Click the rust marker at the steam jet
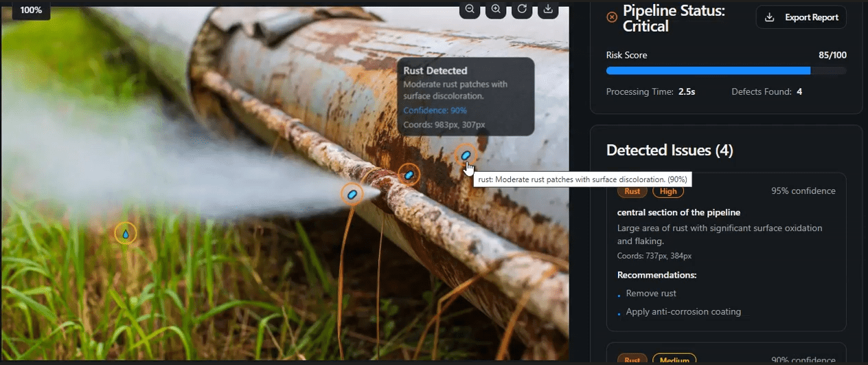Image resolution: width=868 pixels, height=365 pixels. tap(352, 195)
